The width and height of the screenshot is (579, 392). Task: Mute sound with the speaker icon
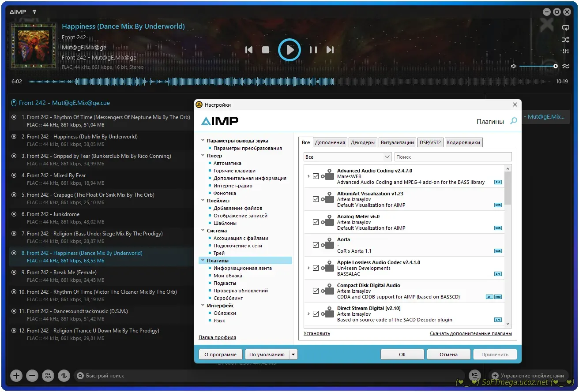pos(514,66)
